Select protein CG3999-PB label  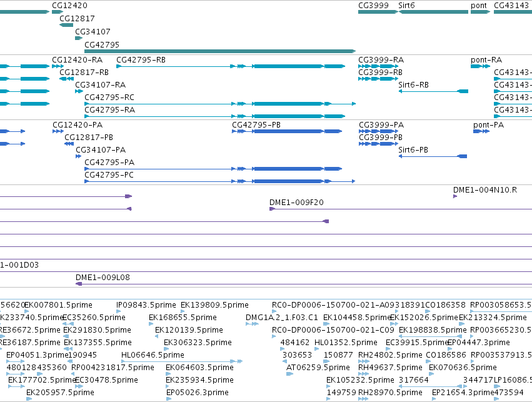(381, 138)
